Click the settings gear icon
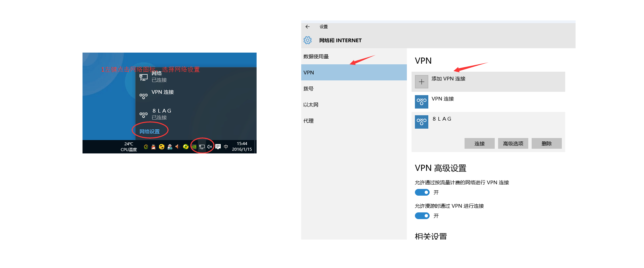Viewport: 644px width, 268px height. tap(308, 40)
